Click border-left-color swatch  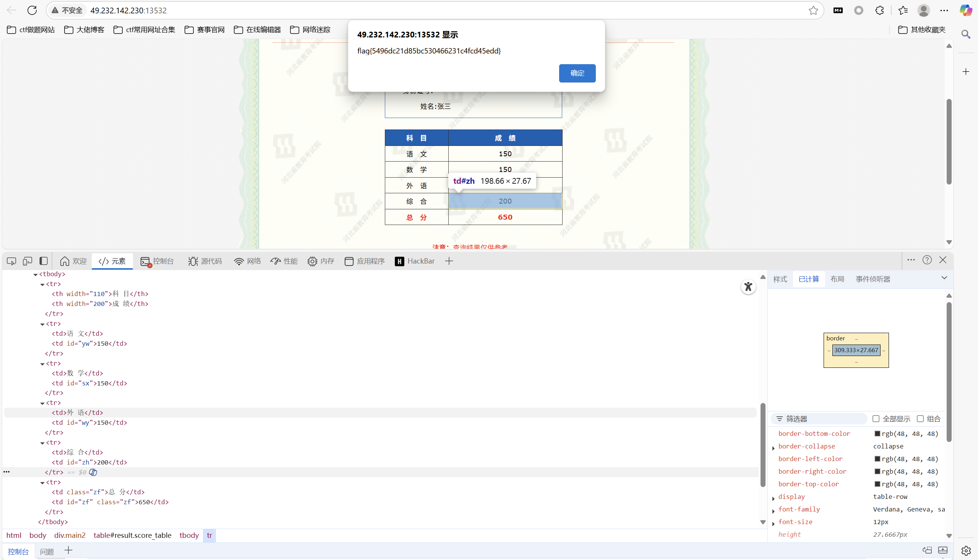coord(877,459)
